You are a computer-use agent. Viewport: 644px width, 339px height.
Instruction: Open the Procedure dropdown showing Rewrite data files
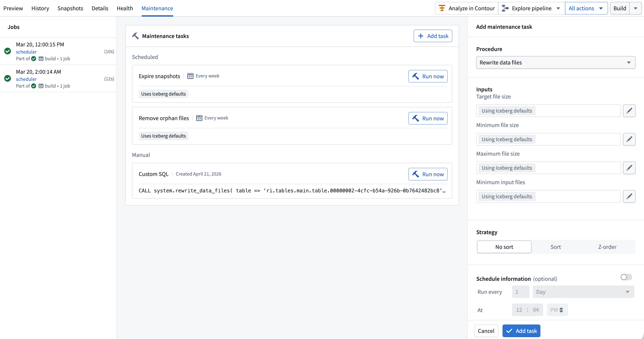click(556, 62)
